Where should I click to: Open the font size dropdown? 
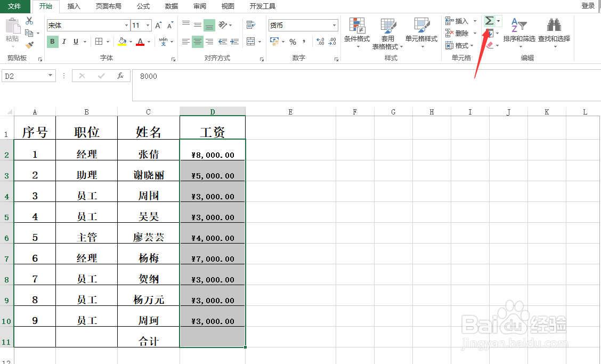tap(148, 26)
